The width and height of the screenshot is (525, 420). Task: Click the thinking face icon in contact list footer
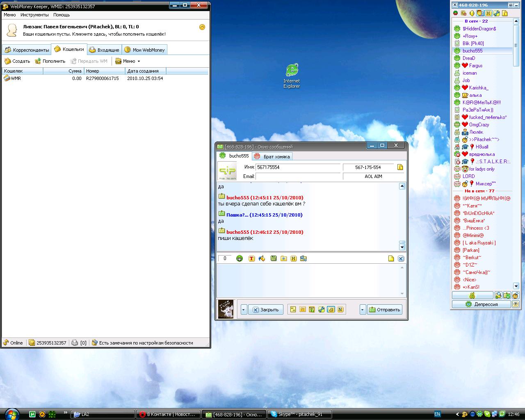pos(516,295)
